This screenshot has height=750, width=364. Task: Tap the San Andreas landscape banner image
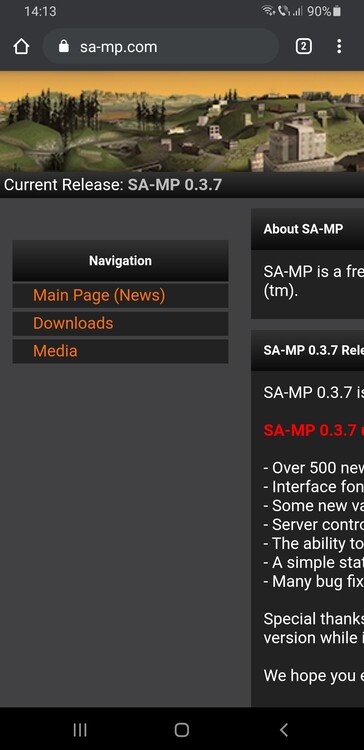[x=182, y=121]
